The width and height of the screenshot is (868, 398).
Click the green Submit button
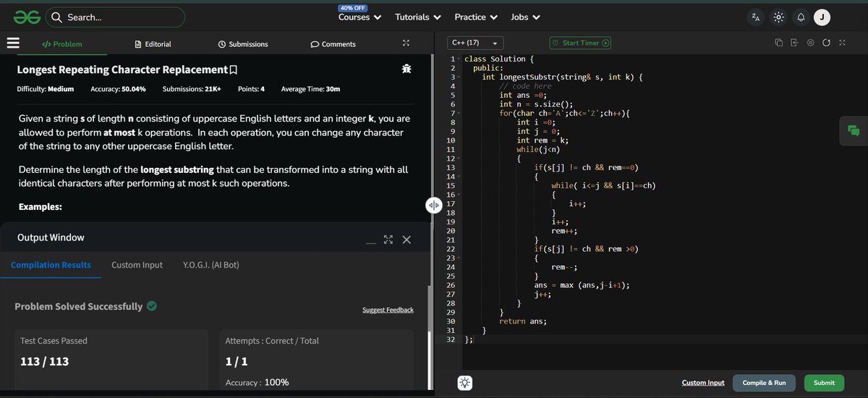(823, 383)
